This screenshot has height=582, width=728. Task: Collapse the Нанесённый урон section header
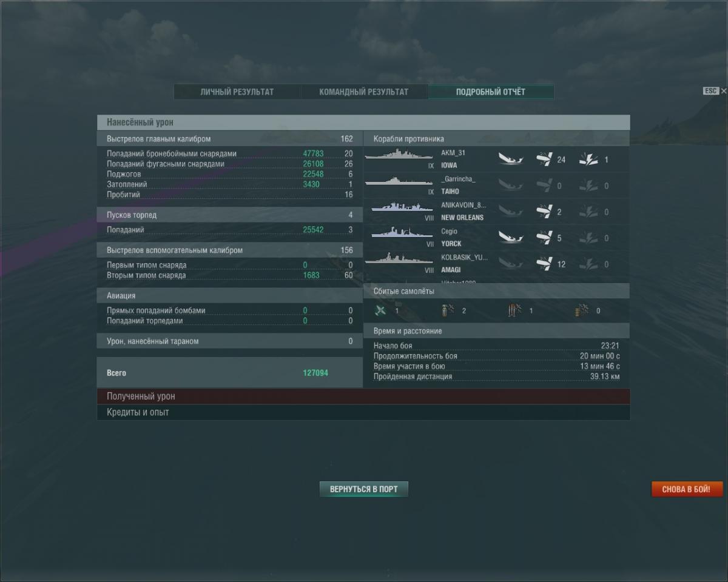(363, 122)
